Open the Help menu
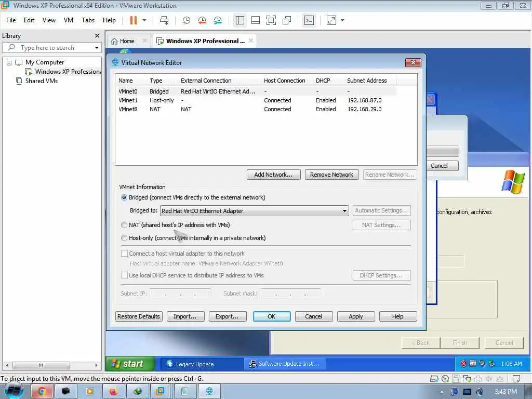The image size is (532, 399). click(x=109, y=20)
